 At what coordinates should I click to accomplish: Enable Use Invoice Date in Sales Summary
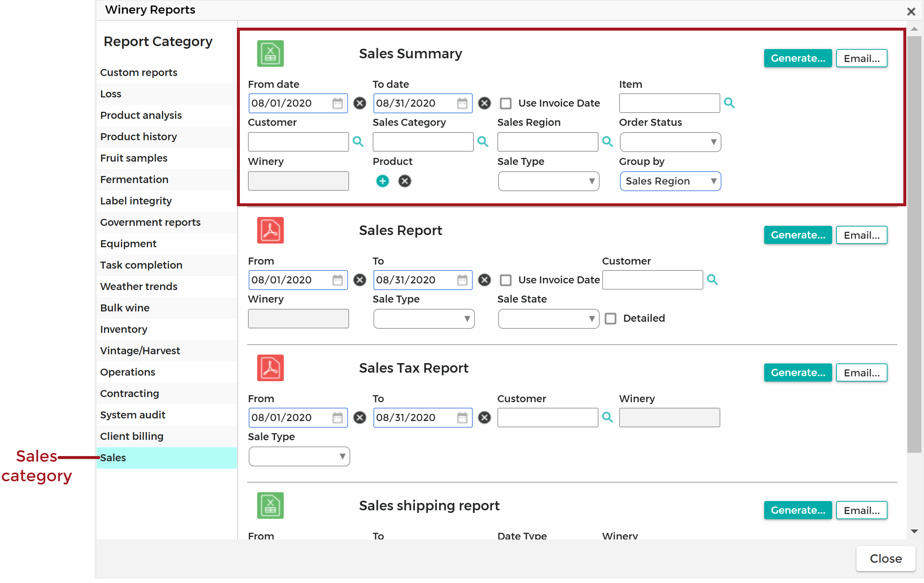506,103
